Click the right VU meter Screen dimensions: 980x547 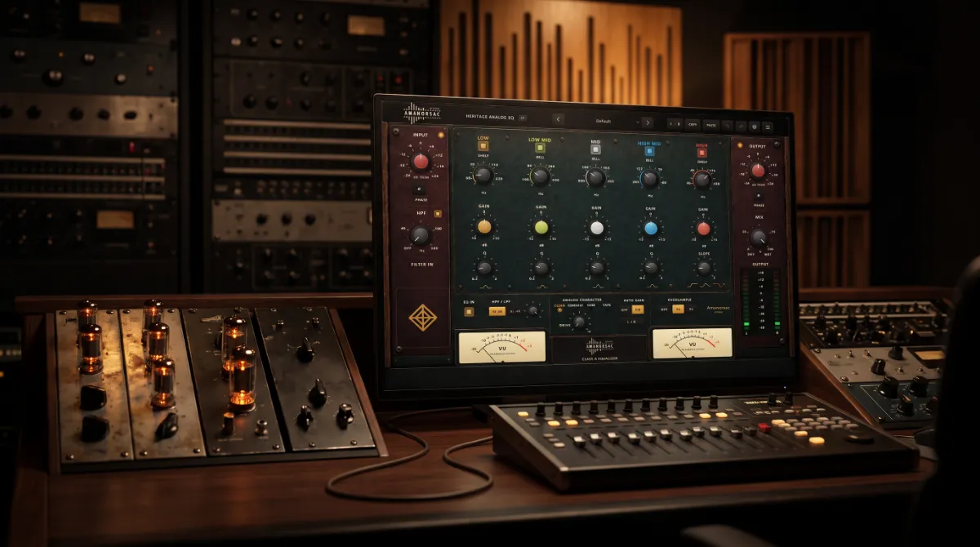click(692, 343)
